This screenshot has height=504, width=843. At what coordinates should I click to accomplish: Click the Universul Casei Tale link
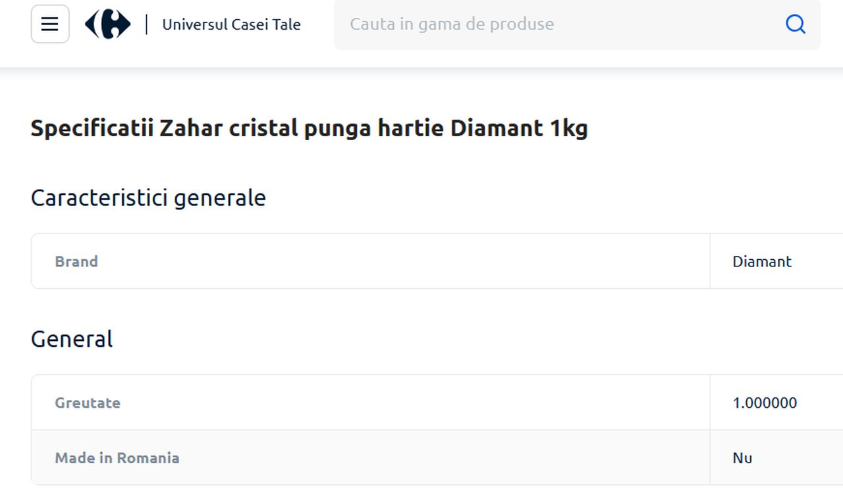click(232, 24)
